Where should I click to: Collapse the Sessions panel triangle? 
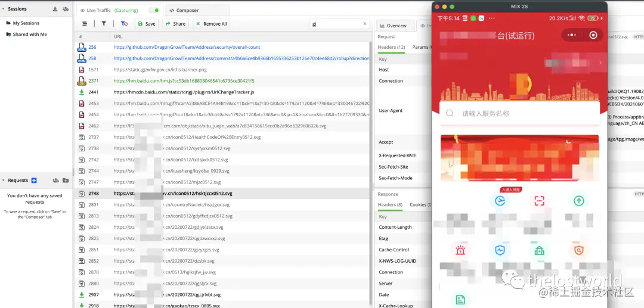[x=4, y=8]
